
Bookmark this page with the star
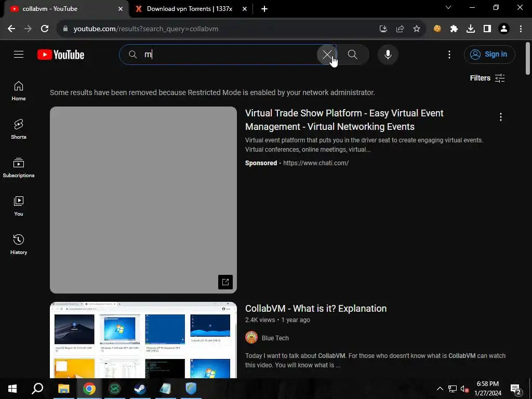417,29
